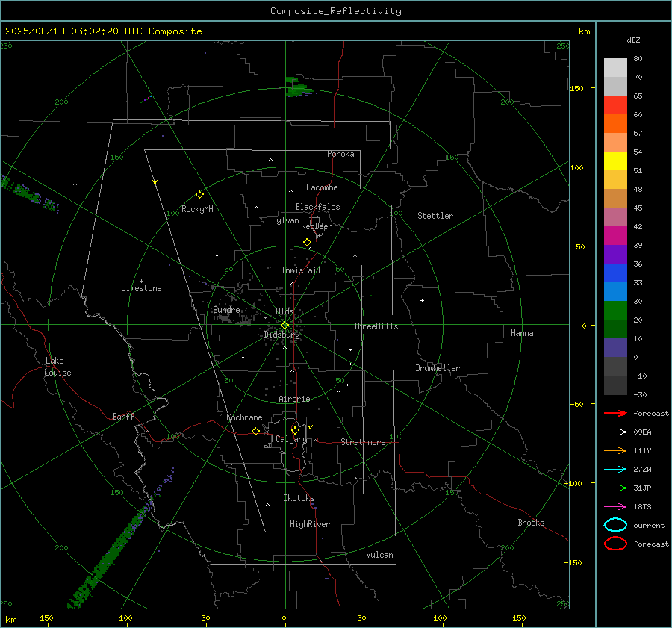Click the Airdrie label

point(294,399)
